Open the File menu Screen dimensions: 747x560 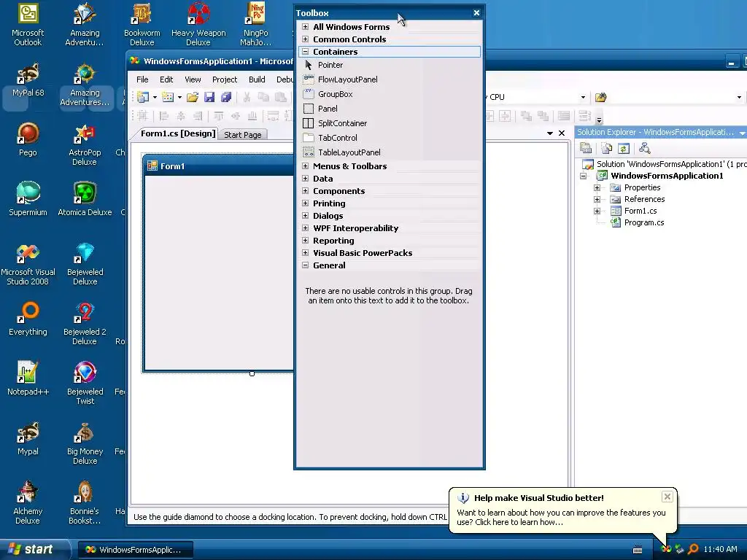pos(142,79)
